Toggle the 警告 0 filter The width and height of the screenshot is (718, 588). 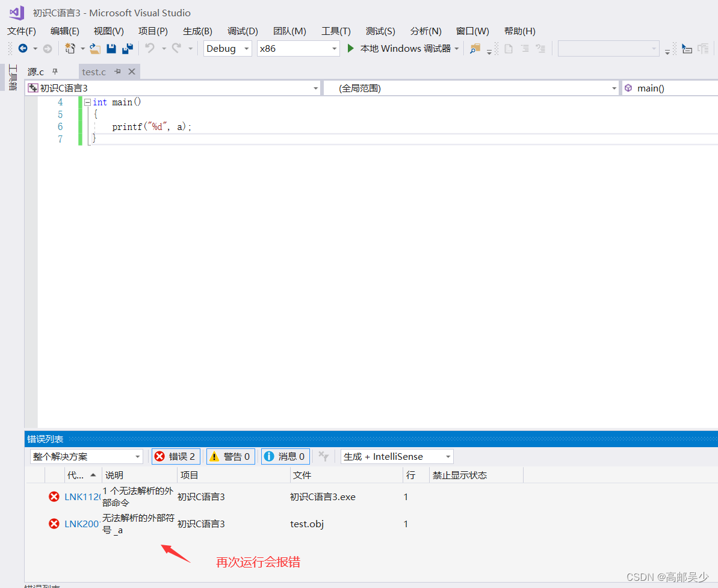click(x=231, y=457)
